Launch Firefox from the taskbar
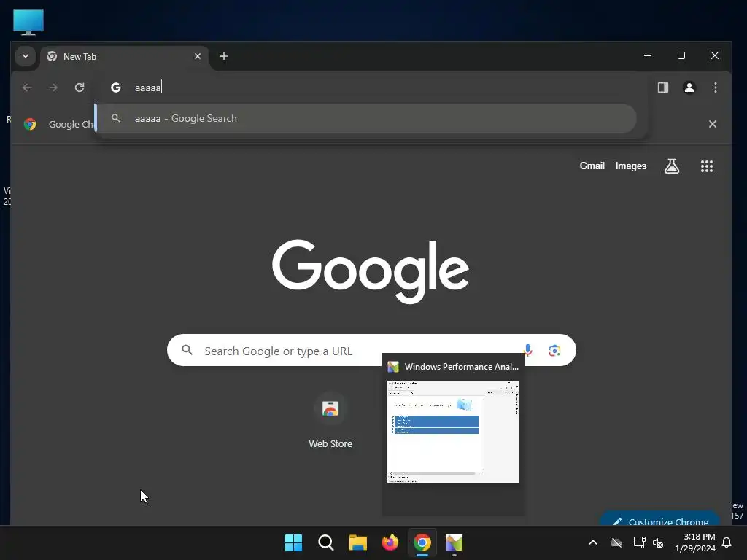This screenshot has width=747, height=560. (x=390, y=542)
